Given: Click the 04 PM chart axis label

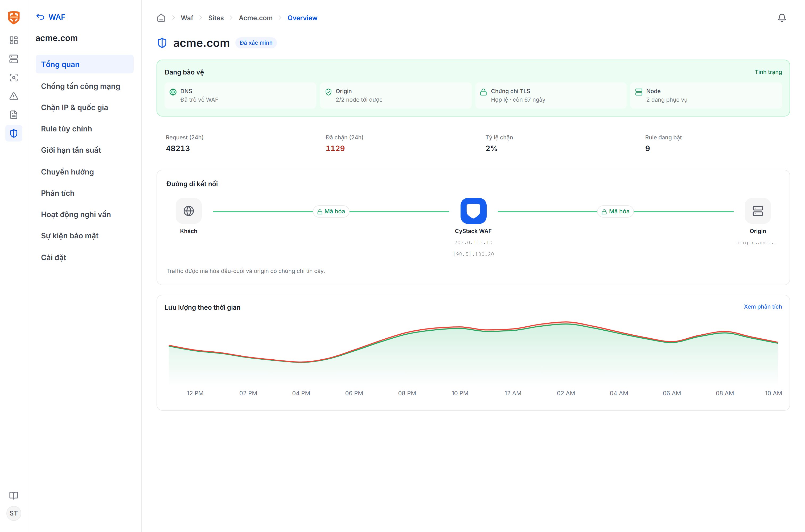Looking at the screenshot, I should (301, 393).
